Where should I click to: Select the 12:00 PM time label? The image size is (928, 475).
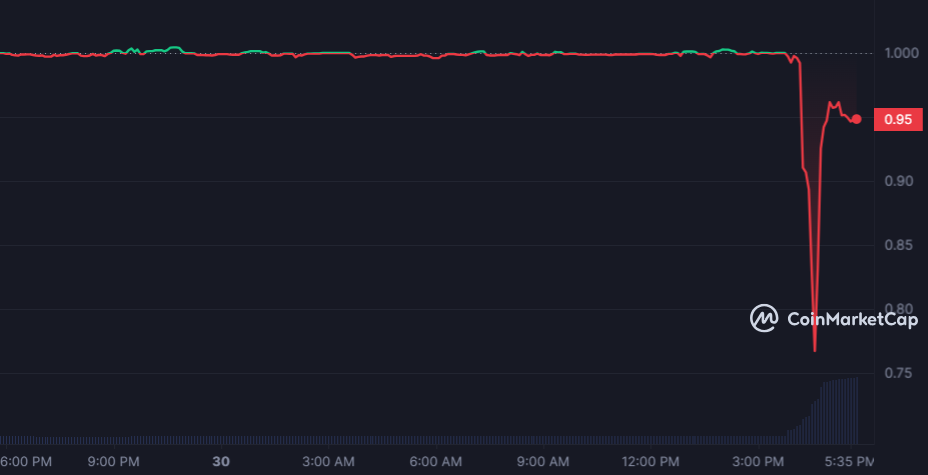649,461
